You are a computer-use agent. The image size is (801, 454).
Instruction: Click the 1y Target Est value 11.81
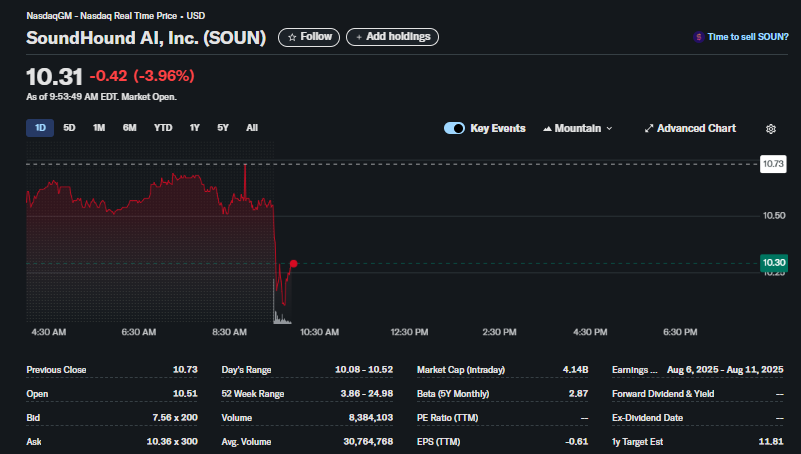click(x=771, y=442)
